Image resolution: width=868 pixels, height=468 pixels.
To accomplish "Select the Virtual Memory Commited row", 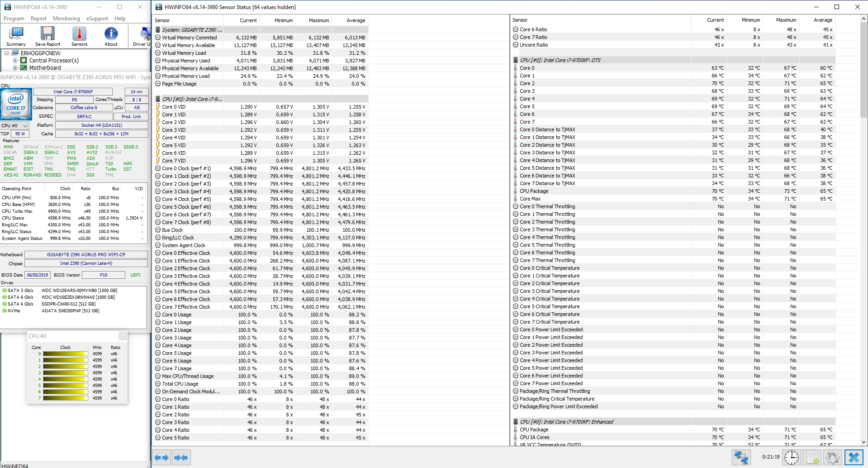I will tap(261, 38).
